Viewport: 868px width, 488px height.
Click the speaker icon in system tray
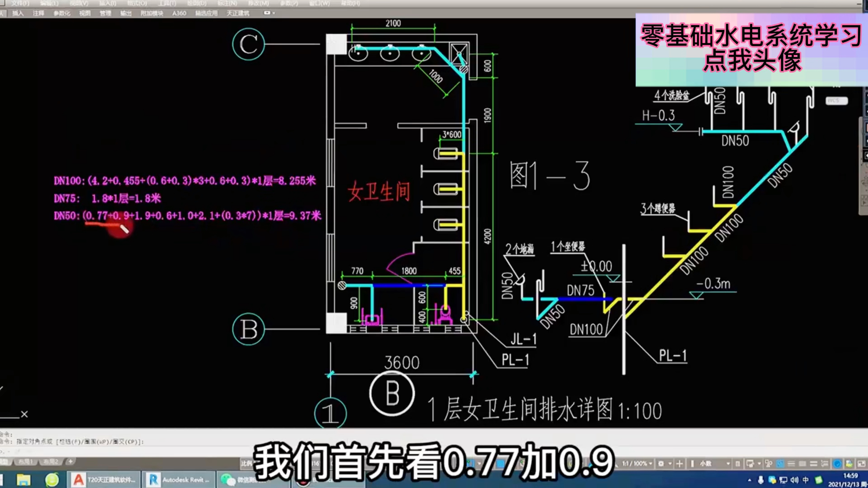pos(794,480)
